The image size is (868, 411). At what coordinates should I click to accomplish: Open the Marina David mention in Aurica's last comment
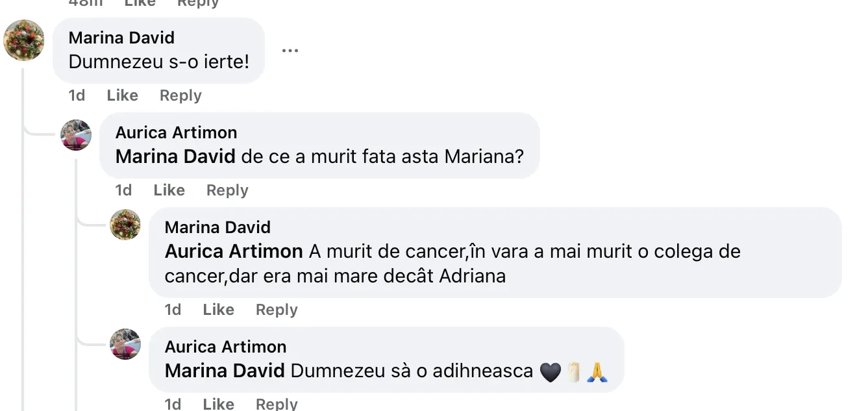(x=225, y=371)
